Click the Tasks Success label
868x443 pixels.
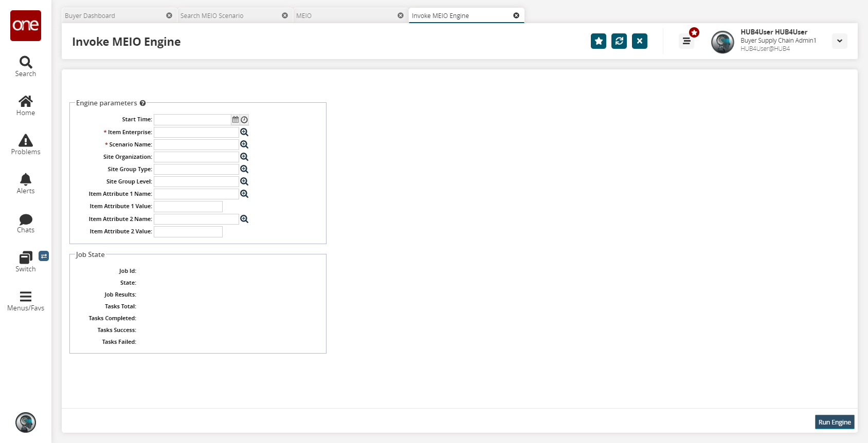pyautogui.click(x=117, y=330)
